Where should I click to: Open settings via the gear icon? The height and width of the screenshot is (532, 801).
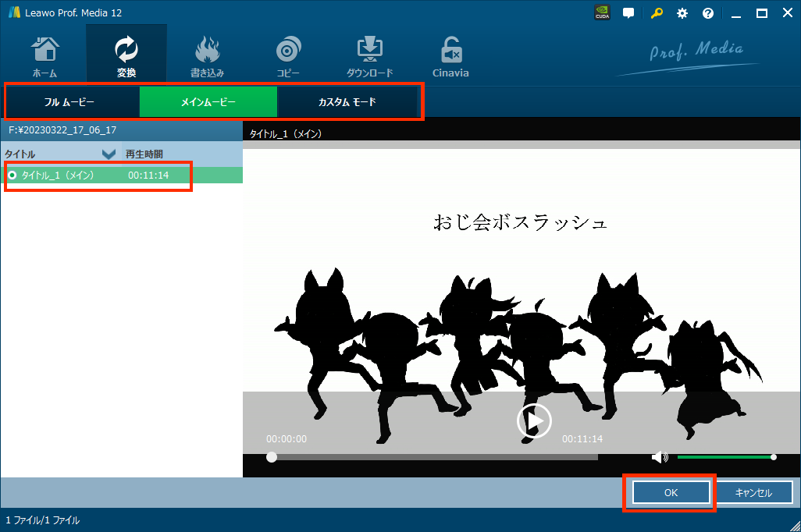[x=682, y=13]
